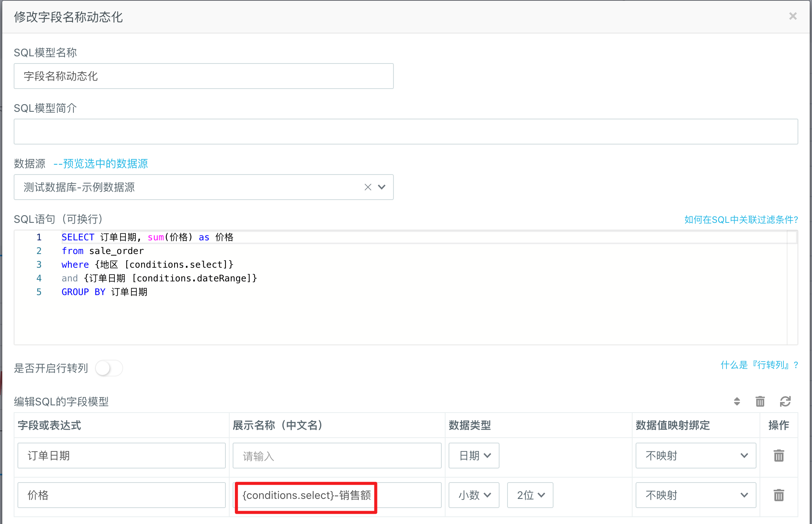Open the 日期 data type dropdown
This screenshot has width=812, height=524.
pos(474,456)
